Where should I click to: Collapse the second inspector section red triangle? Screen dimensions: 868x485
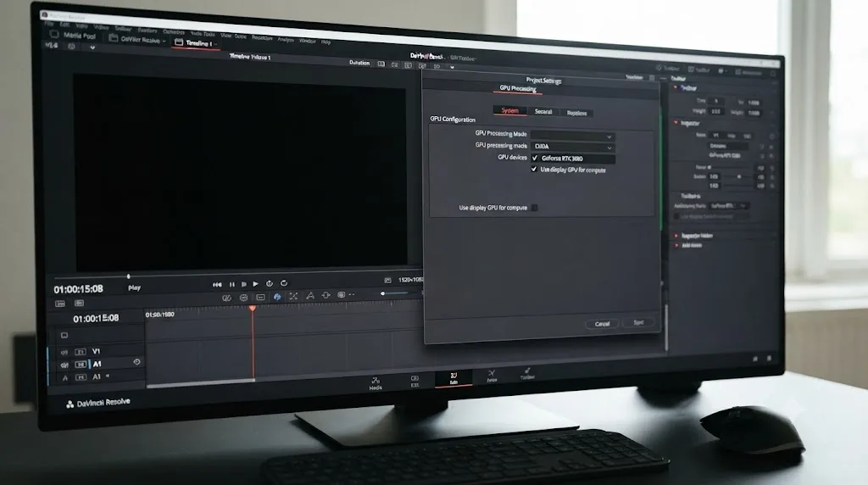pos(676,122)
